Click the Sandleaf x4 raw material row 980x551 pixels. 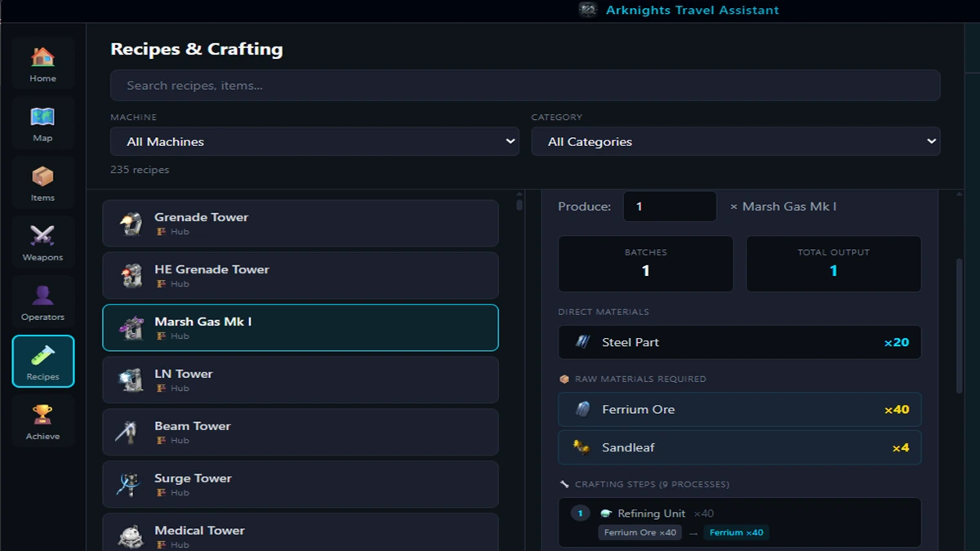[x=740, y=447]
